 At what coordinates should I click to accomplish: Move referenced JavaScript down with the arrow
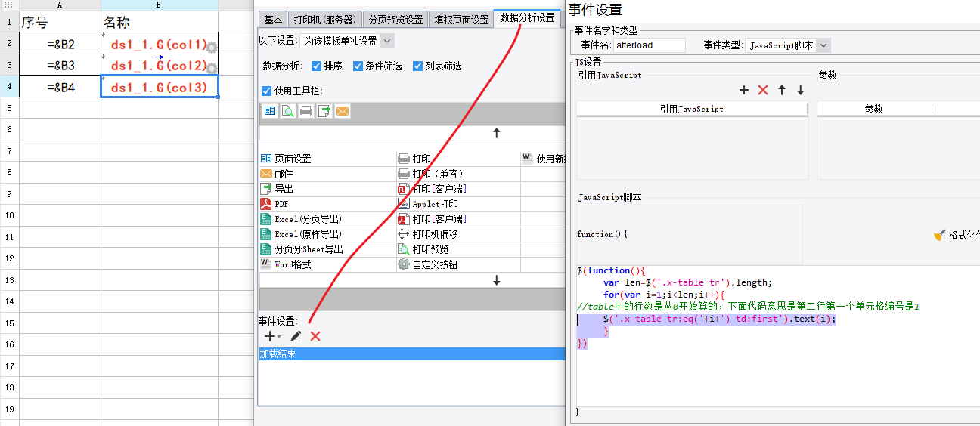pos(801,90)
